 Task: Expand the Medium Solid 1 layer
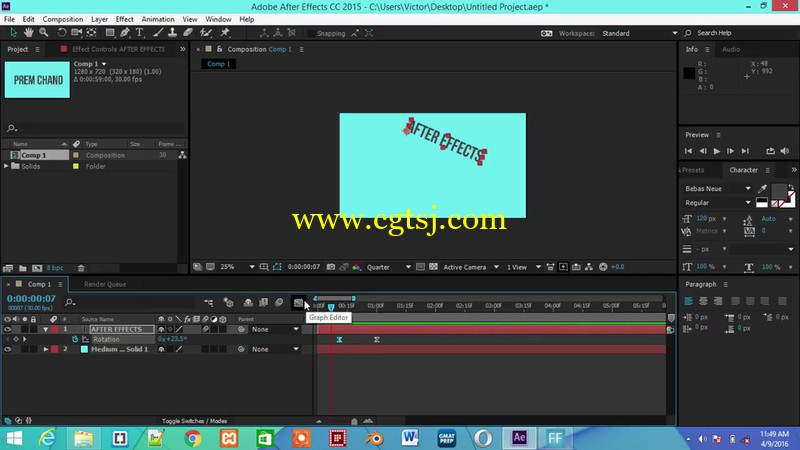coord(45,349)
